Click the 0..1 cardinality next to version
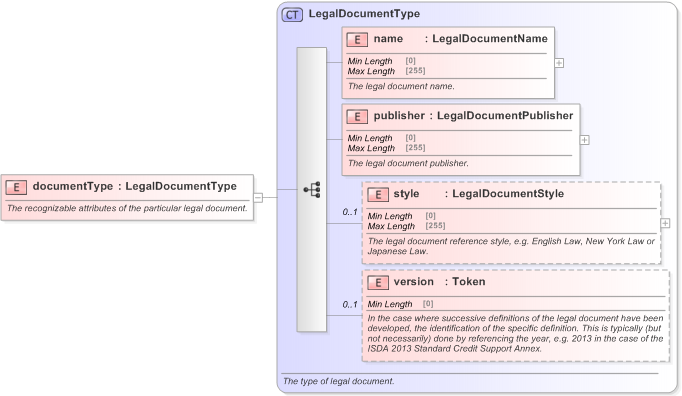Image resolution: width=682 pixels, height=396 pixels. (350, 305)
